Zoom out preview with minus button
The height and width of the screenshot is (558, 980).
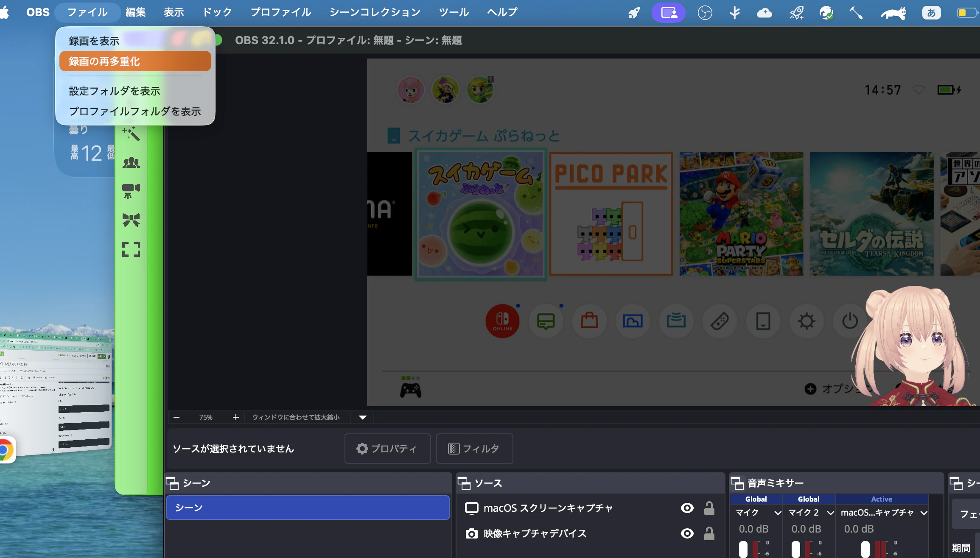176,417
